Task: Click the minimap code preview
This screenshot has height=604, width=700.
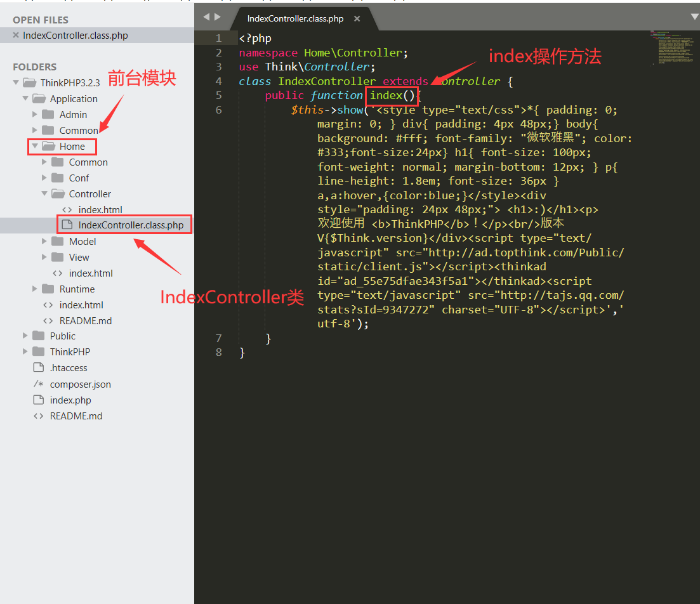Action: pos(673,46)
